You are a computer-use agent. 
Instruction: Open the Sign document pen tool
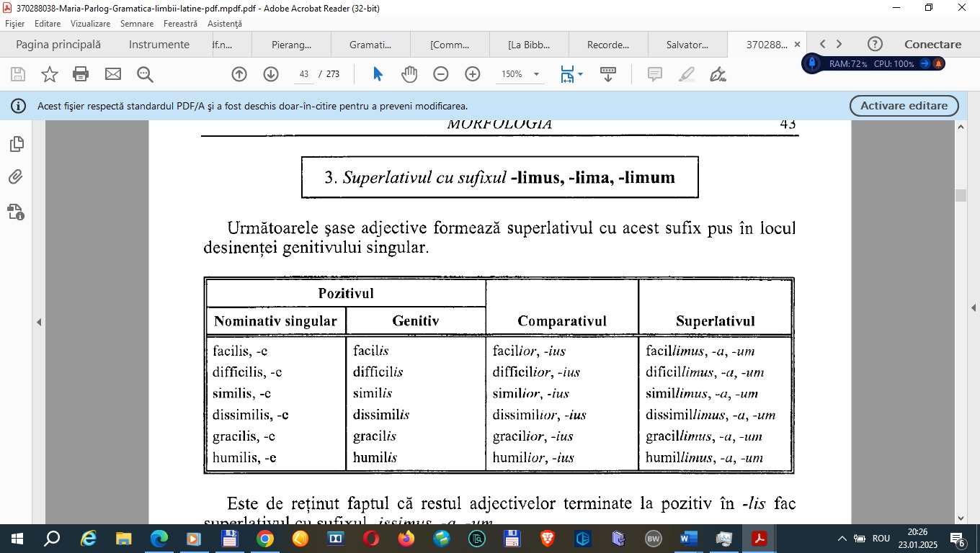718,74
